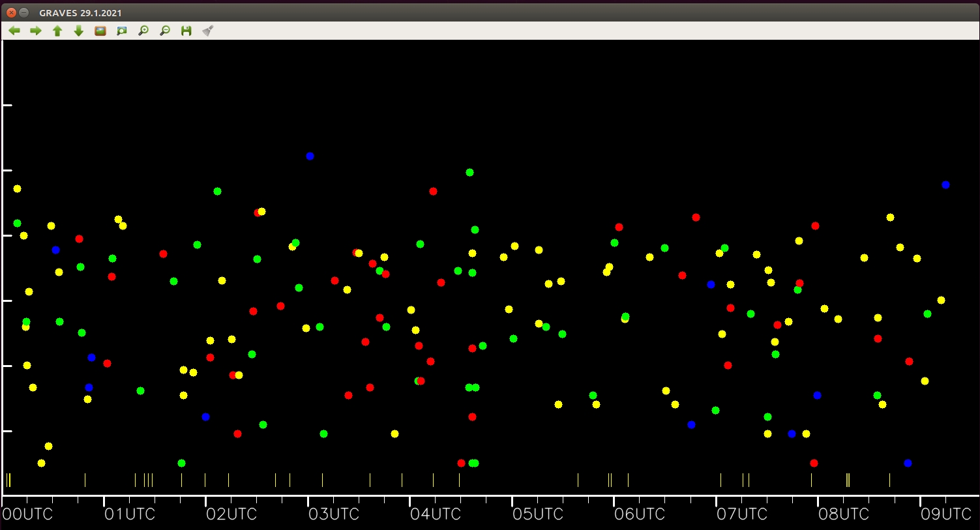Select the highest green data point in the plot
980x530 pixels.
469,172
